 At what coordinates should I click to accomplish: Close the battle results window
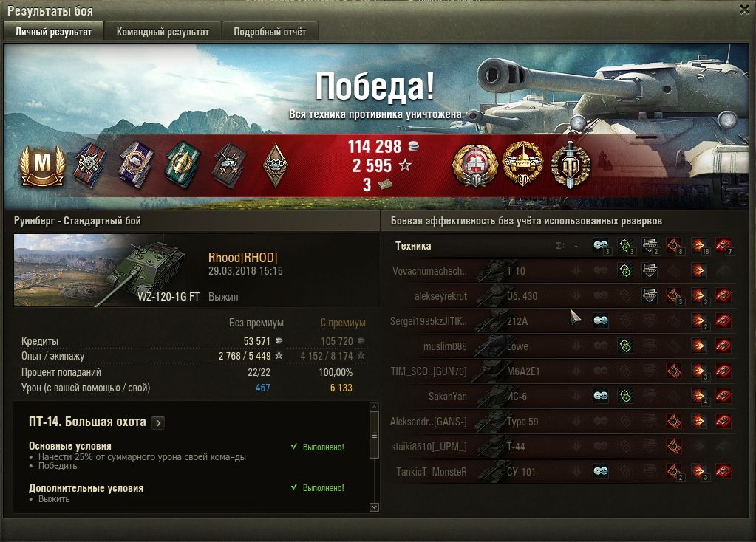(745, 10)
